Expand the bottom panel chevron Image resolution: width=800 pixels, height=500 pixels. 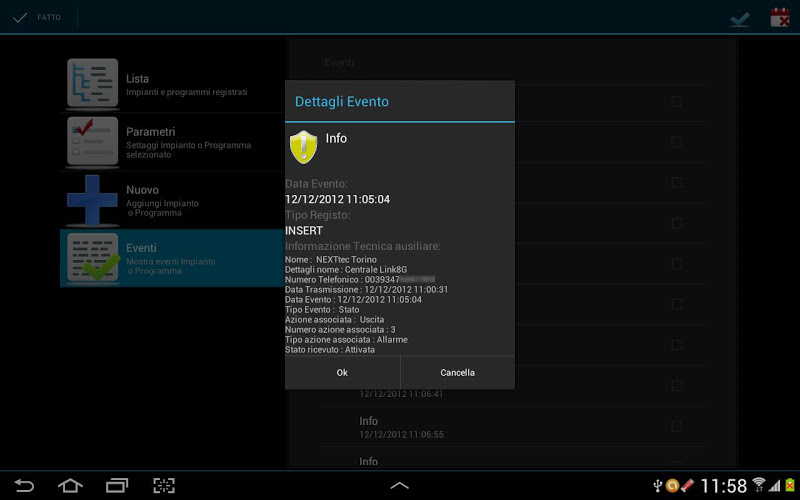point(399,485)
